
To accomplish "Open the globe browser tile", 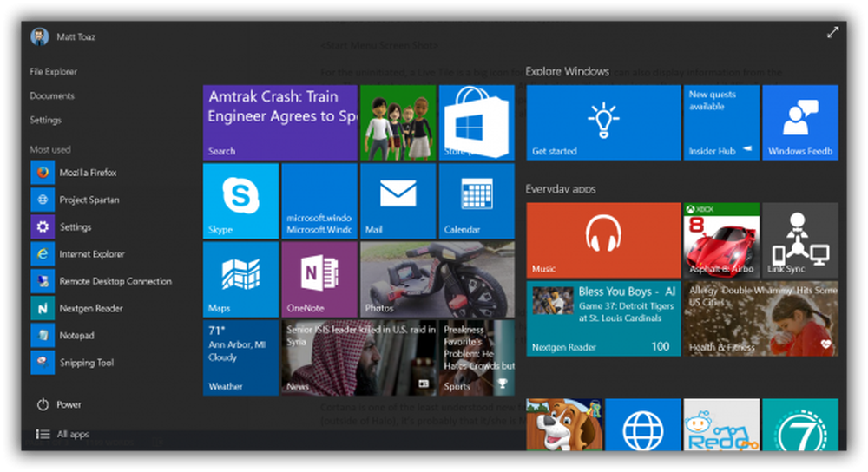I will [x=642, y=424].
